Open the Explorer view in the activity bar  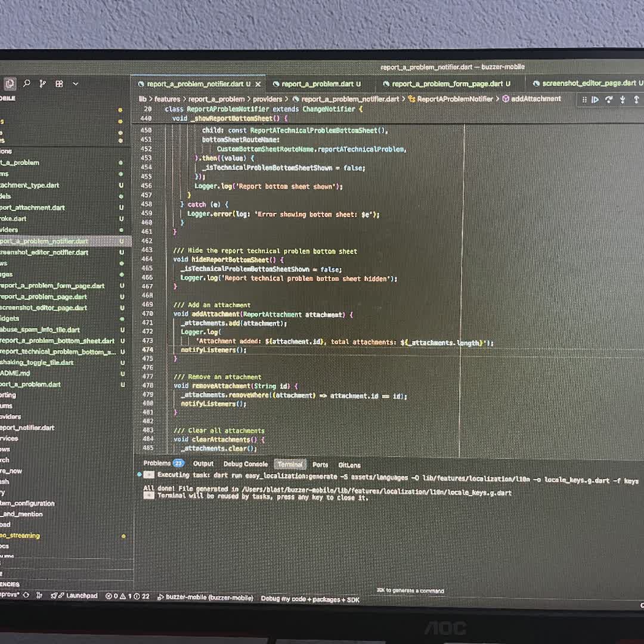pyautogui.click(x=10, y=84)
